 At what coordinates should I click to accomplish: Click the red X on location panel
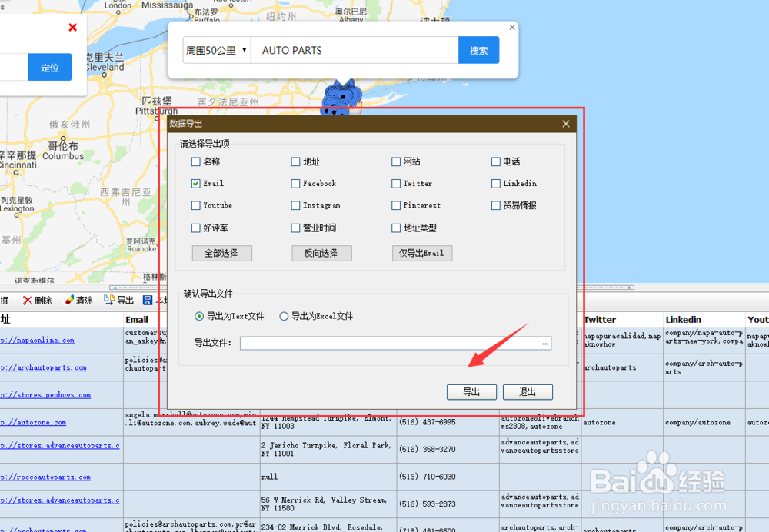click(x=72, y=28)
